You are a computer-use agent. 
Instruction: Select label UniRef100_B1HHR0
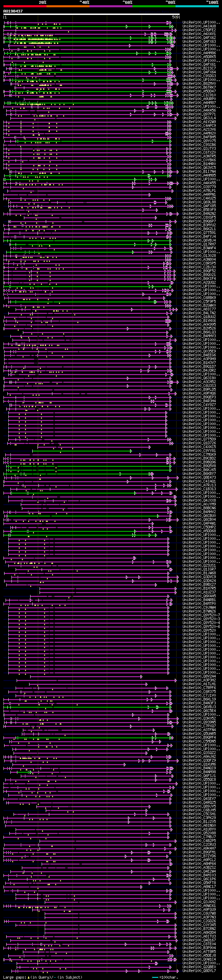[x=199, y=164]
